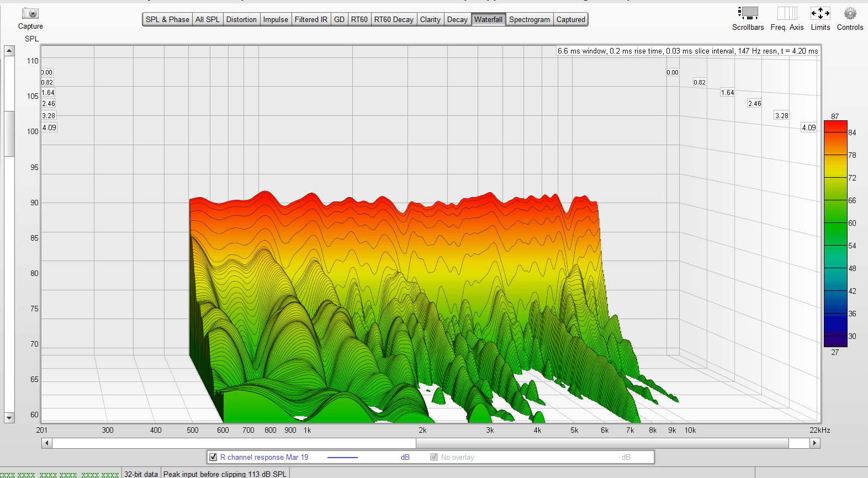Toggle R channel response Mar 19 checkbox
The image size is (868, 478).
213,457
